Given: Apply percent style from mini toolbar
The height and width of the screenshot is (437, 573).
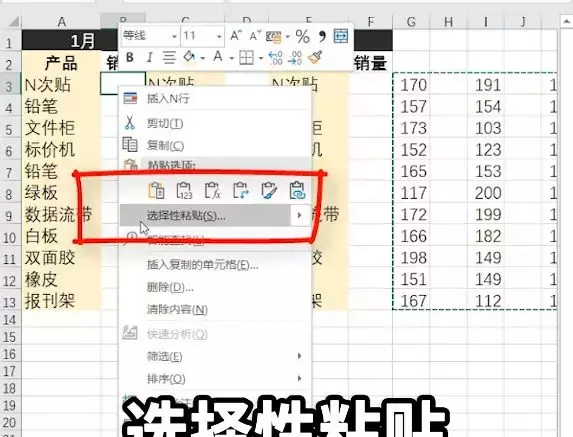Looking at the screenshot, I should click(303, 36).
